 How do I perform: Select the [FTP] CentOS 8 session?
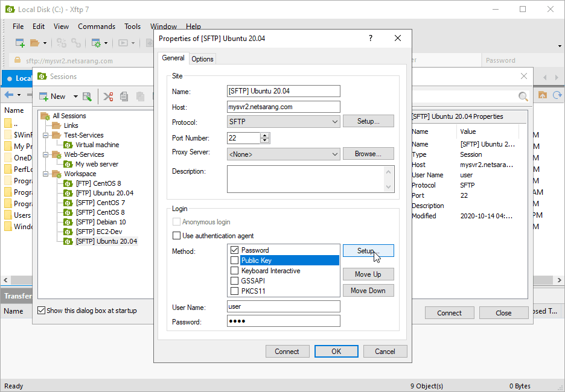point(98,183)
